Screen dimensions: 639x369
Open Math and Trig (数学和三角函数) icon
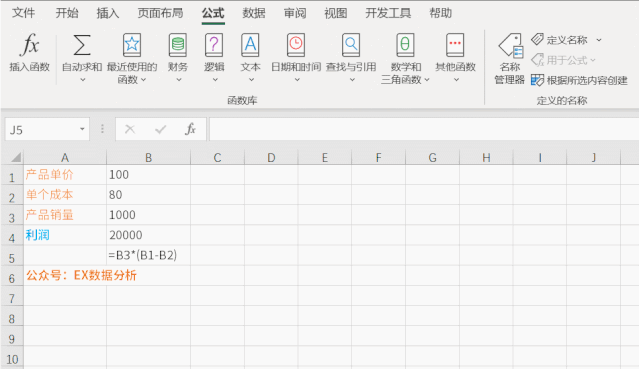pos(405,45)
